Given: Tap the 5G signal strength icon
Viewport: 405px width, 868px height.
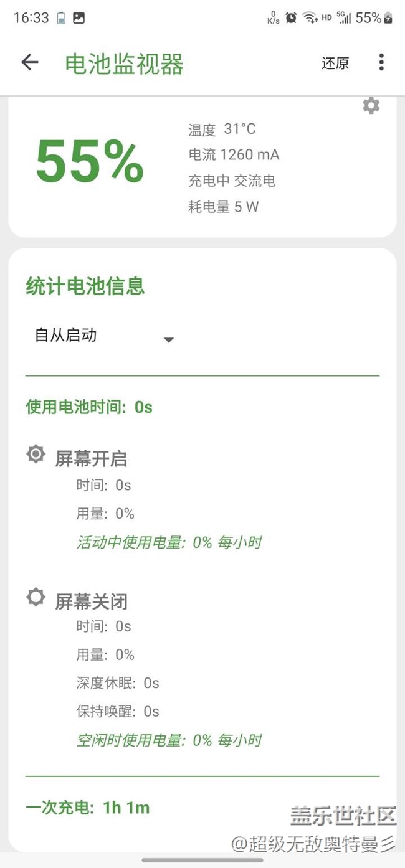Looking at the screenshot, I should tap(344, 18).
